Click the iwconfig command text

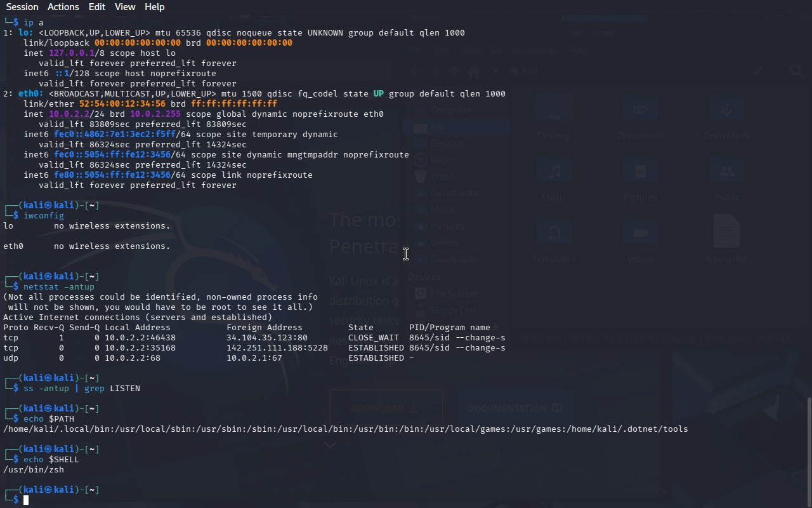tap(44, 216)
